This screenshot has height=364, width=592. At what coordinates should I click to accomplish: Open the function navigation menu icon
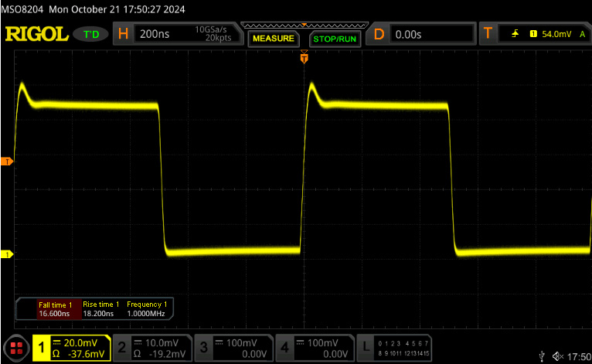pyautogui.click(x=15, y=349)
